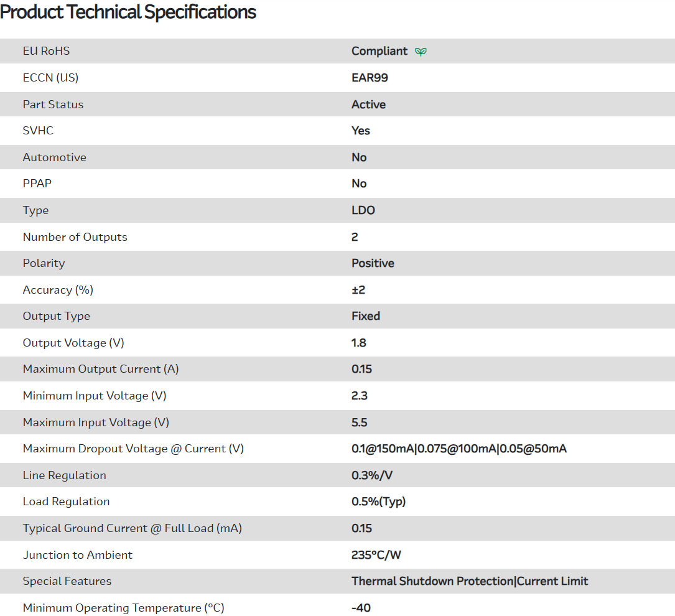Select the Active status value
This screenshot has height=616, width=675.
(368, 105)
